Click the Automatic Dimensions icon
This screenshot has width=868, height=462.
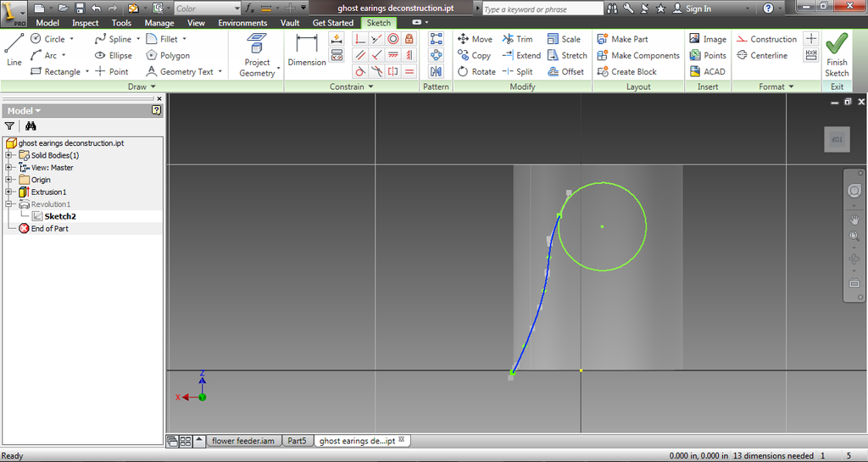click(x=336, y=39)
